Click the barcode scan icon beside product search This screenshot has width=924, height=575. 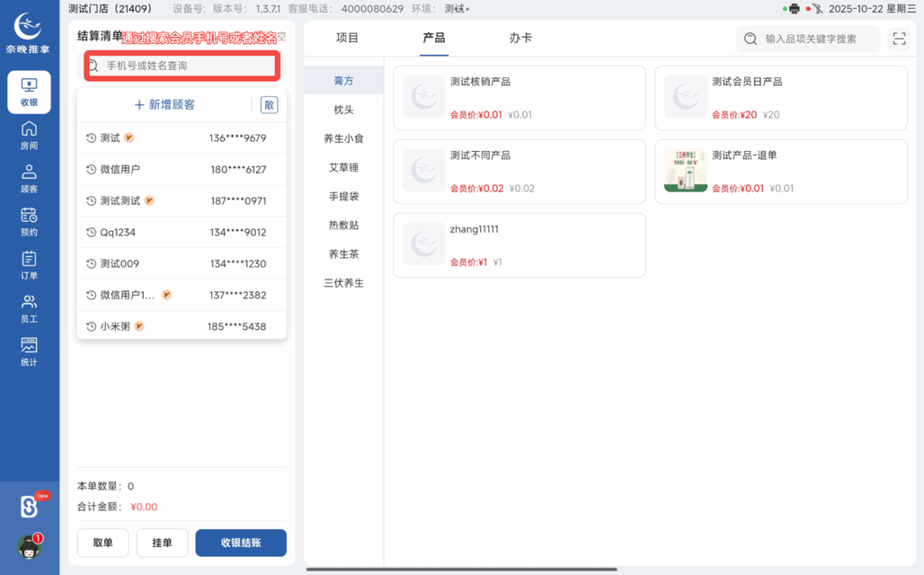[898, 39]
